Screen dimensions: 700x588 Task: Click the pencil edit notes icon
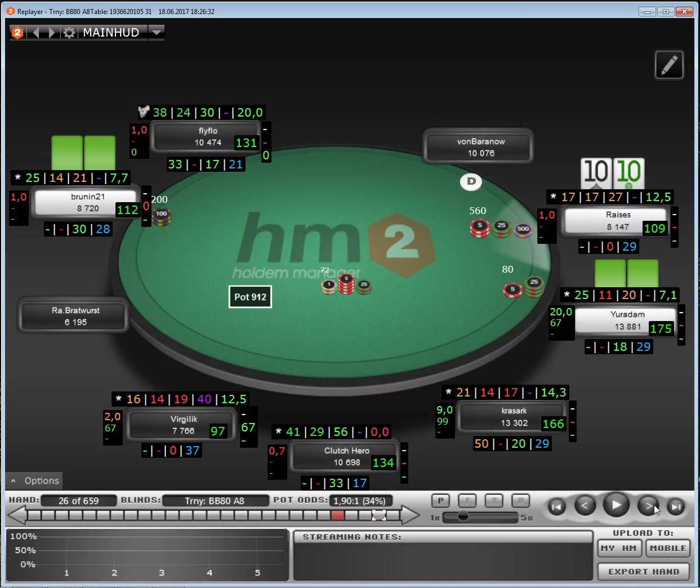pyautogui.click(x=669, y=65)
